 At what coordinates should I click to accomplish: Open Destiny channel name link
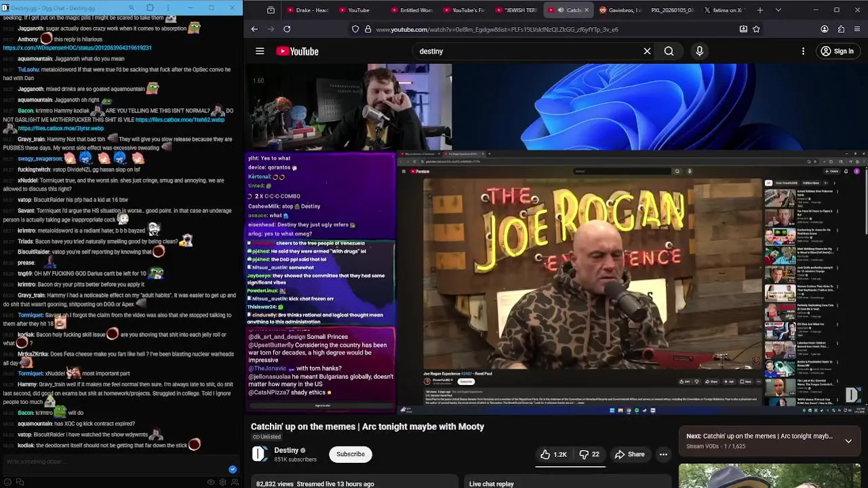coord(286,450)
